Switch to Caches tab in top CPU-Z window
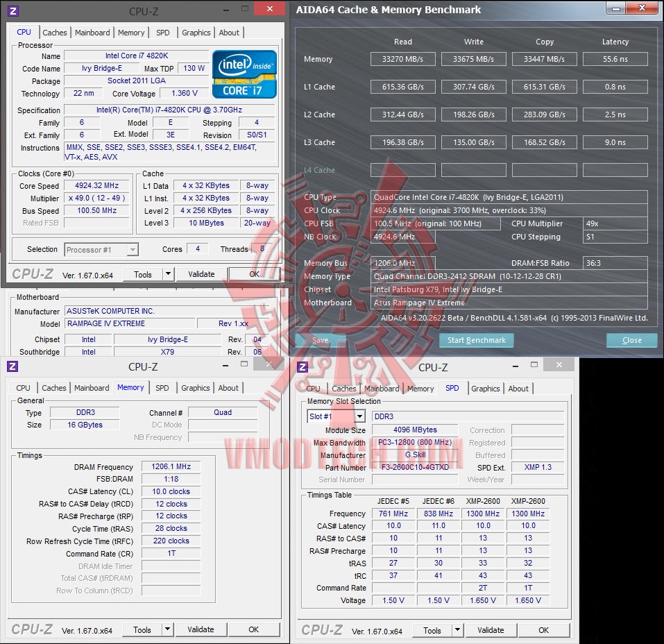 pyautogui.click(x=55, y=33)
